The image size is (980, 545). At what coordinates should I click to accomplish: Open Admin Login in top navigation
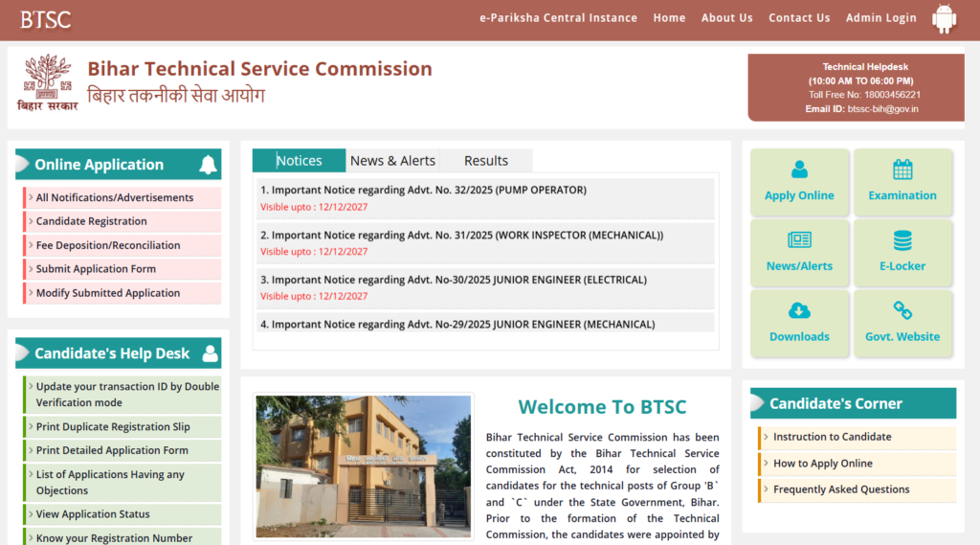point(881,18)
